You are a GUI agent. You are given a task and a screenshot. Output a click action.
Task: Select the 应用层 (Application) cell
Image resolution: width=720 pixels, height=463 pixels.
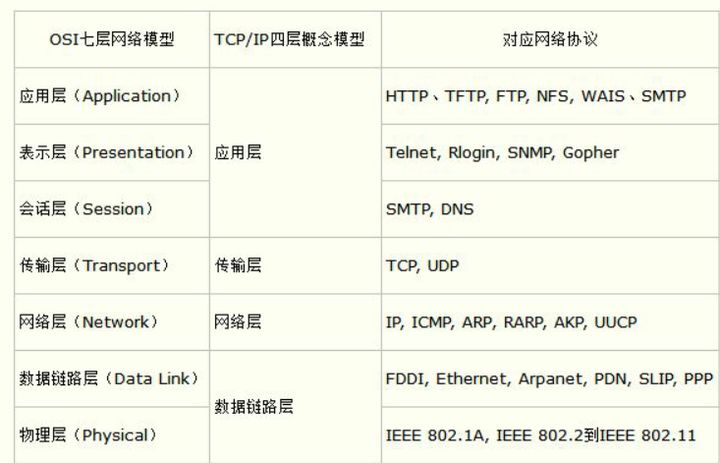click(100, 96)
